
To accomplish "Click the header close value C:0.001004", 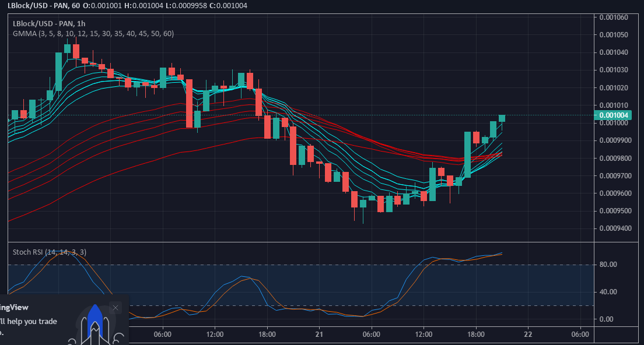I will point(228,6).
